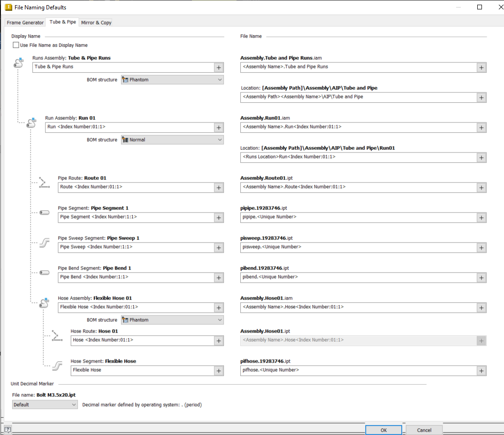The width and height of the screenshot is (504, 435).
Task: Edit the Run Index Number display name field
Action: tap(130, 128)
